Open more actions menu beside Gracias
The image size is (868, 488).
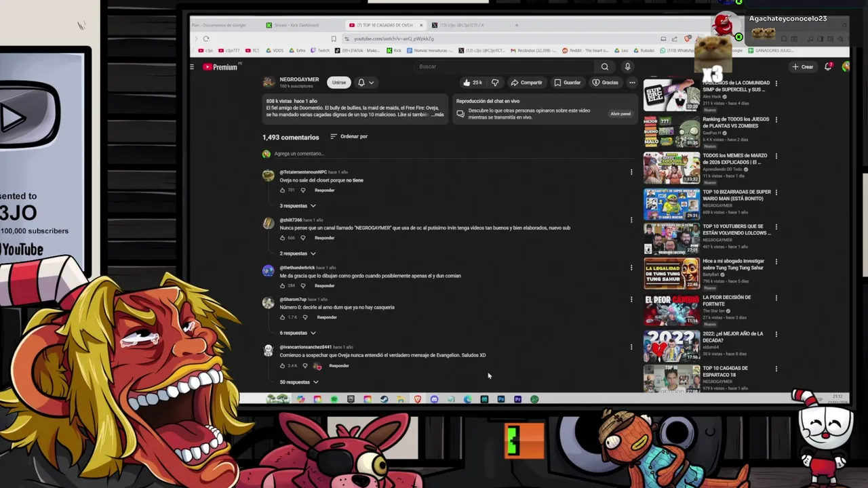(x=631, y=83)
